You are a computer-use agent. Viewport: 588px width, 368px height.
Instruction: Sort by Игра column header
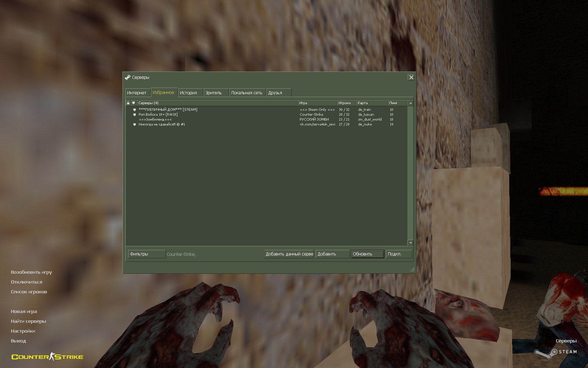[317, 103]
